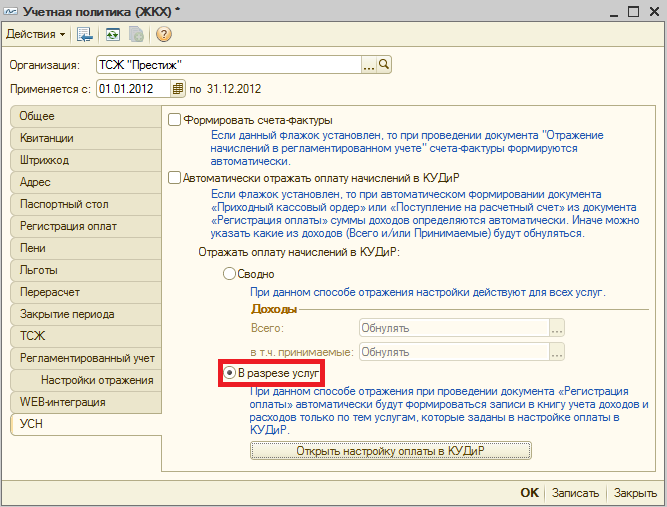667x507 pixels.
Task: Select the В разрезе услуг radio button
Action: click(x=229, y=373)
